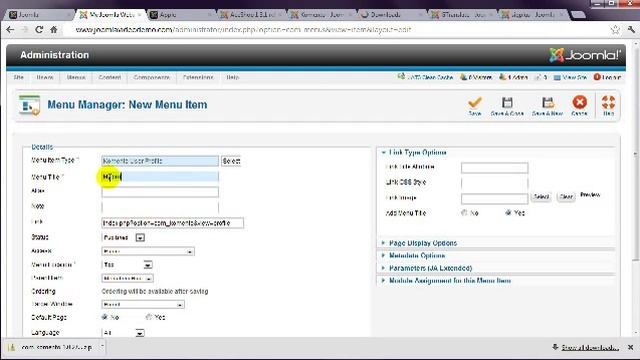Screen dimensions: 640x360
Task: Click the browser Back arrow
Action: [11, 29]
